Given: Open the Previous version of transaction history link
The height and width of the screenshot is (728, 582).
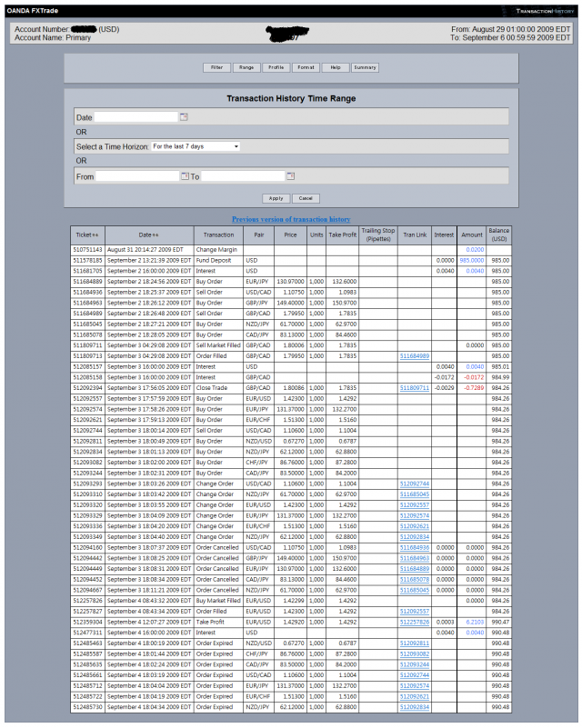Looking at the screenshot, I should pyautogui.click(x=291, y=219).
